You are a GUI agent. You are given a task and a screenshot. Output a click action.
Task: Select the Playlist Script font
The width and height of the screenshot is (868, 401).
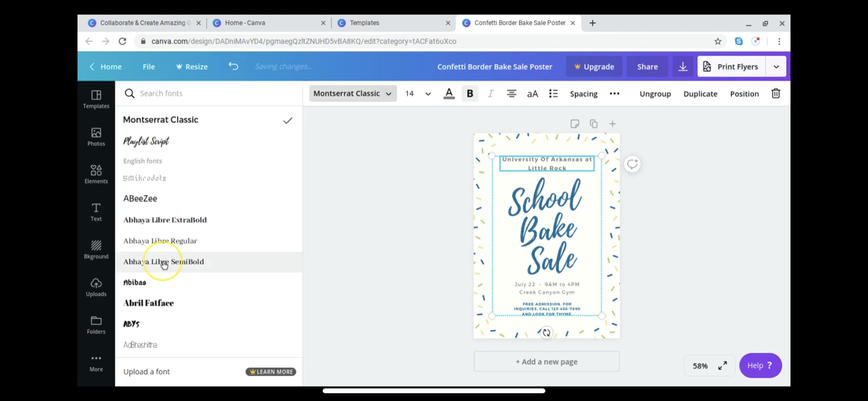coord(208,141)
